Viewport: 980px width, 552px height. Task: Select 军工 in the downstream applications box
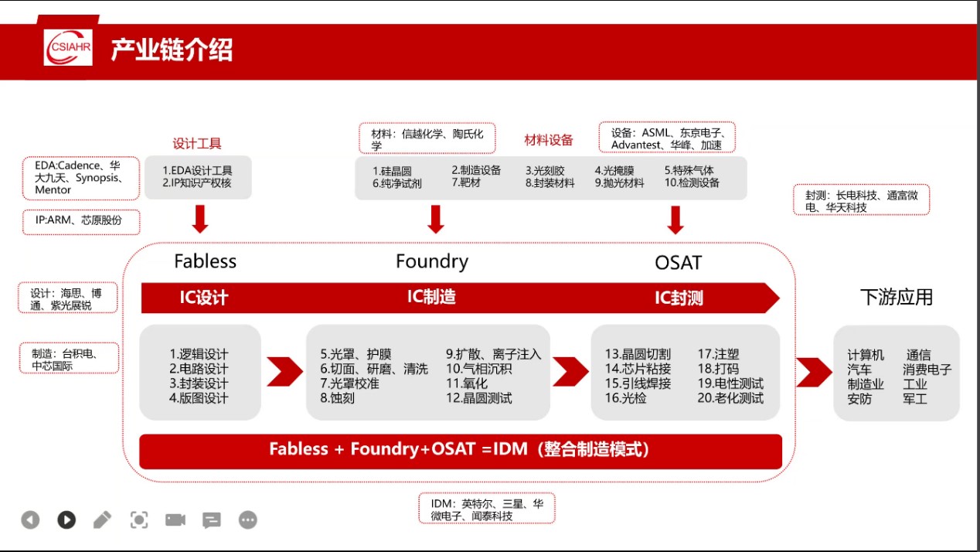[x=915, y=399]
